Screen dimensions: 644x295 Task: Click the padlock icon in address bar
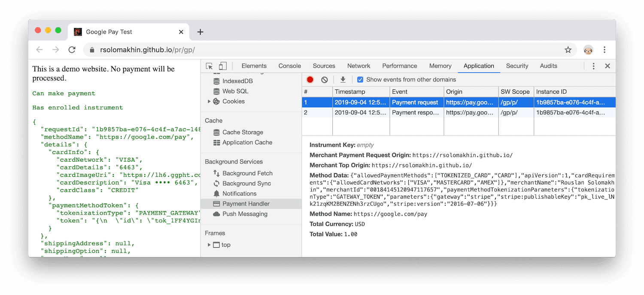click(92, 49)
